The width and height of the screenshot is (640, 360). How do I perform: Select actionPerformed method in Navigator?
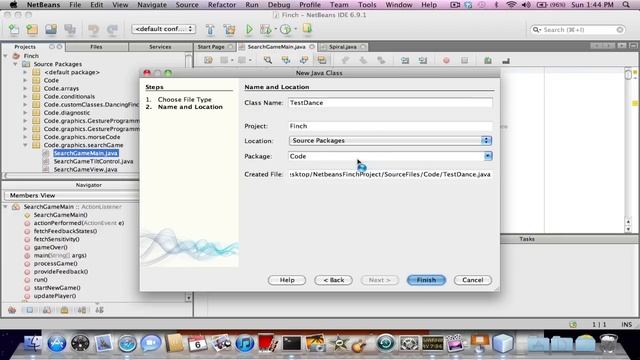click(79, 223)
